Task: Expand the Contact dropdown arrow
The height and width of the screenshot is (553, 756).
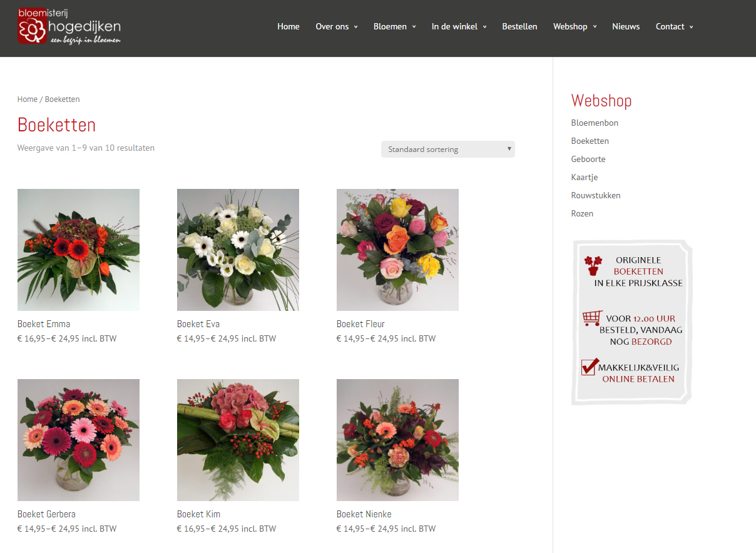Action: tap(691, 27)
